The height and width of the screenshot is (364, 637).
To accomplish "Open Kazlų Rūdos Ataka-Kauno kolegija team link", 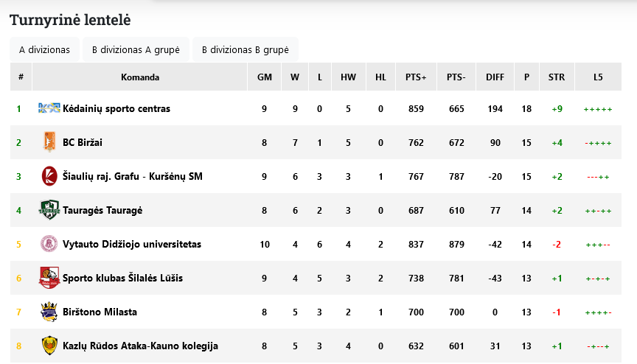I will [141, 346].
